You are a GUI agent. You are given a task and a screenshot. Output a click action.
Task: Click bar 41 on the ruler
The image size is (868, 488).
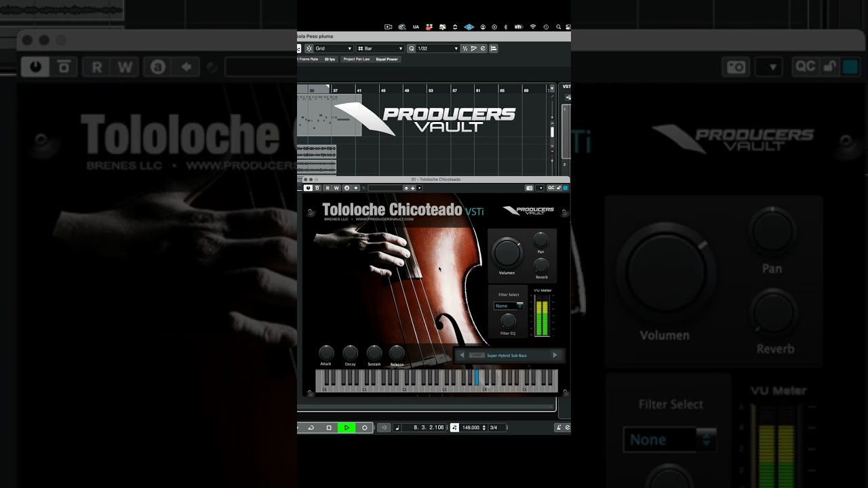point(359,90)
